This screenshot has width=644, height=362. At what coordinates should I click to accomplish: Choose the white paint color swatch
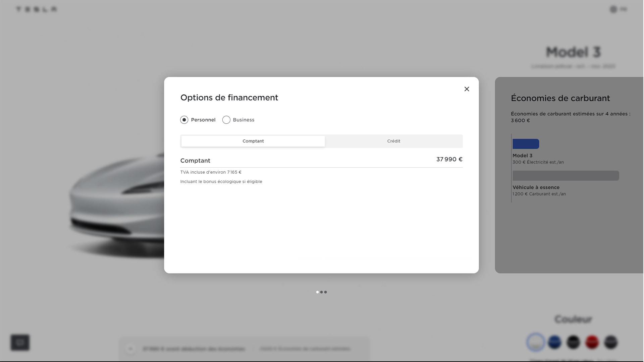pos(536,342)
